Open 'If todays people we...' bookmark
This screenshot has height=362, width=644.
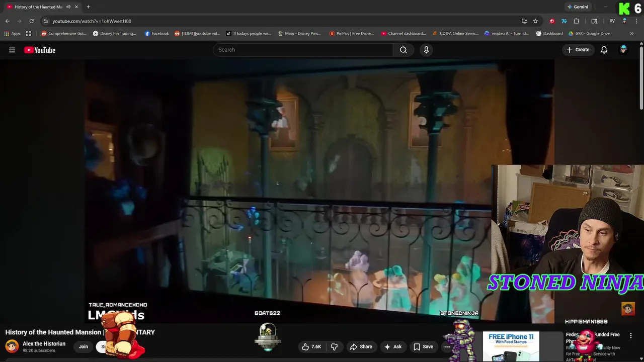(249, 34)
